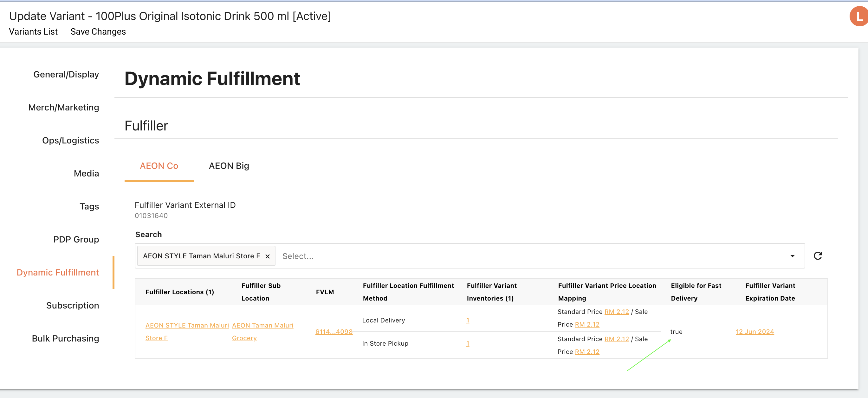Viewport: 868px width, 398px height.
Task: Click the Fulfiller Location Fulfillment Method header
Action: (408, 292)
